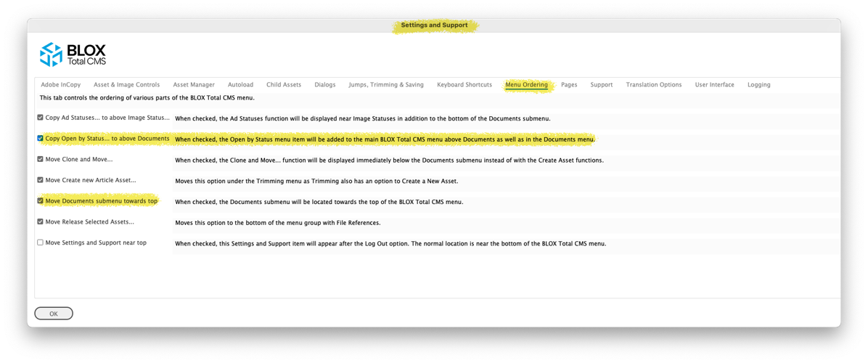The width and height of the screenshot is (868, 363).
Task: Click the Settings and Support window title
Action: pos(434,25)
